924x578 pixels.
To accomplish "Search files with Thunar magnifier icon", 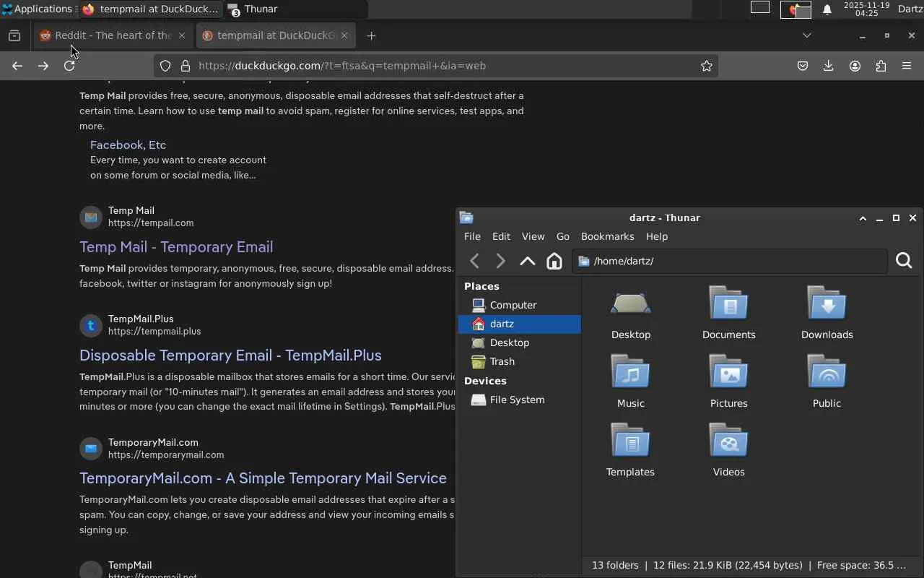I will tap(904, 261).
